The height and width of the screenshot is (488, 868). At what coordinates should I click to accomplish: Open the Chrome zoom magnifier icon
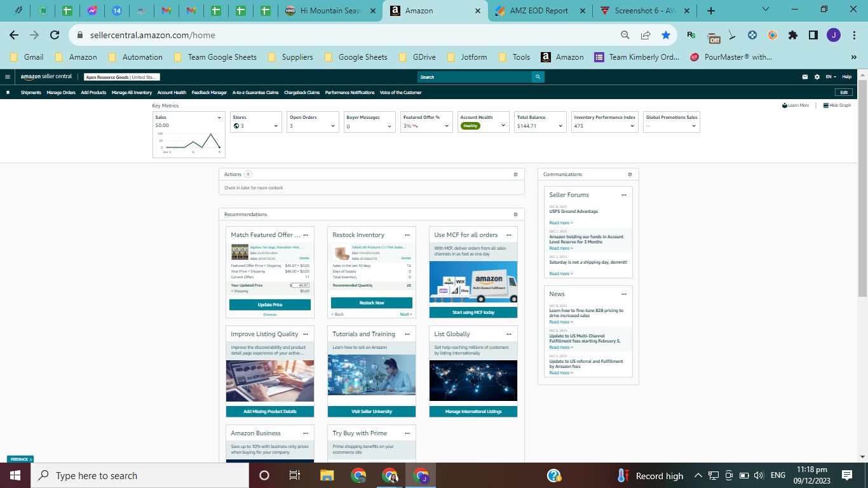(625, 36)
